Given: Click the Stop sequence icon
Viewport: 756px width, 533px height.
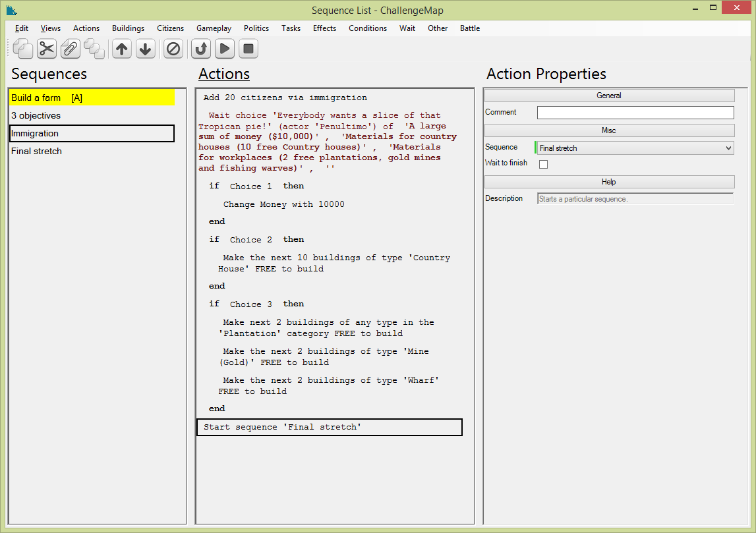Looking at the screenshot, I should click(x=248, y=49).
